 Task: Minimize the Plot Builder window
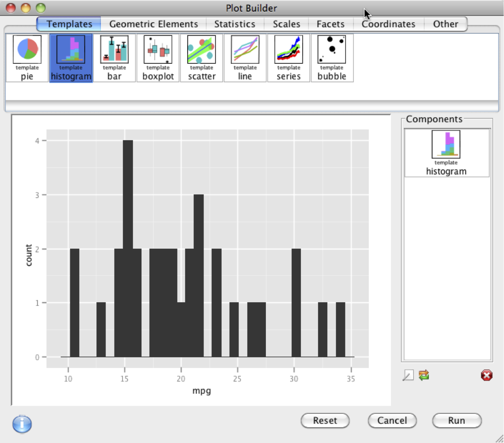point(26,8)
